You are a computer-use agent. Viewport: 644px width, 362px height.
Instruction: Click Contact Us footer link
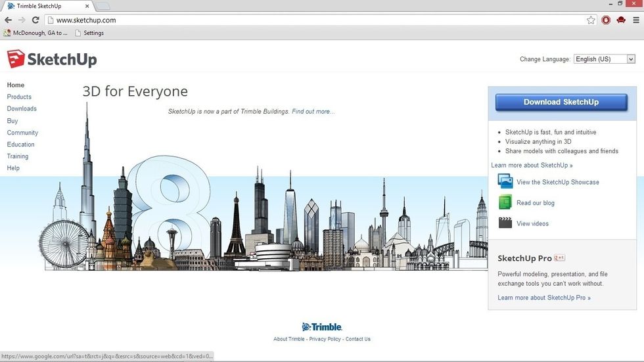[x=357, y=339]
